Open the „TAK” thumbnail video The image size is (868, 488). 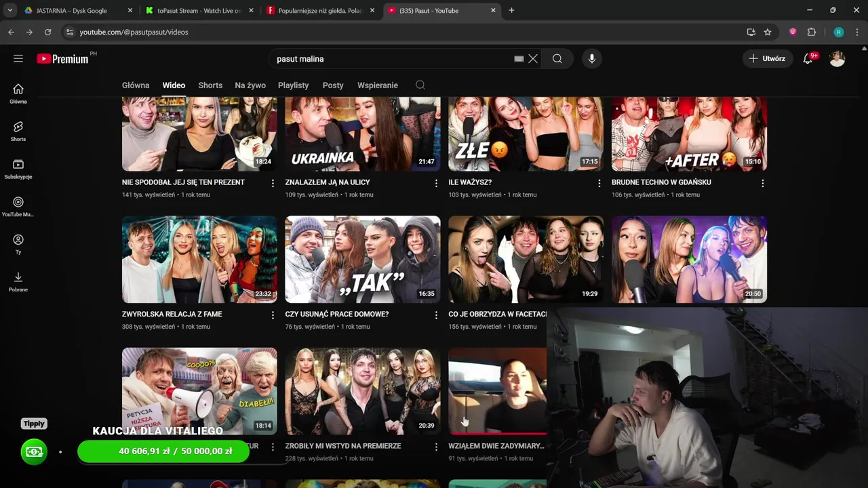coord(362,260)
